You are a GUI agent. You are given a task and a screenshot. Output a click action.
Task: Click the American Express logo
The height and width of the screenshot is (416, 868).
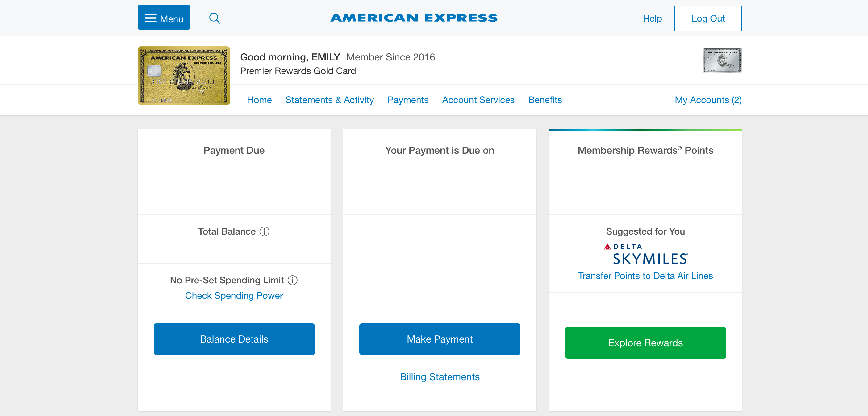point(414,18)
